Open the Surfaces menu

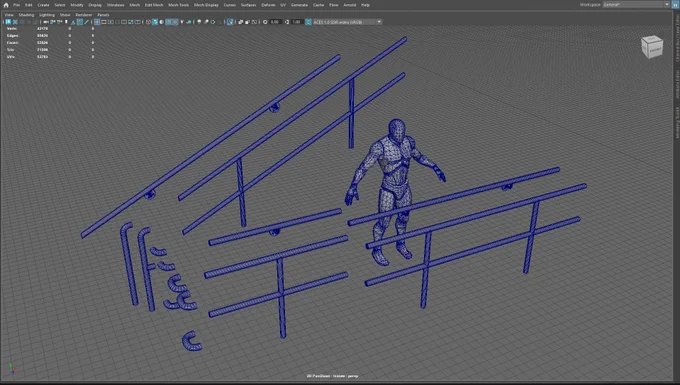click(248, 5)
